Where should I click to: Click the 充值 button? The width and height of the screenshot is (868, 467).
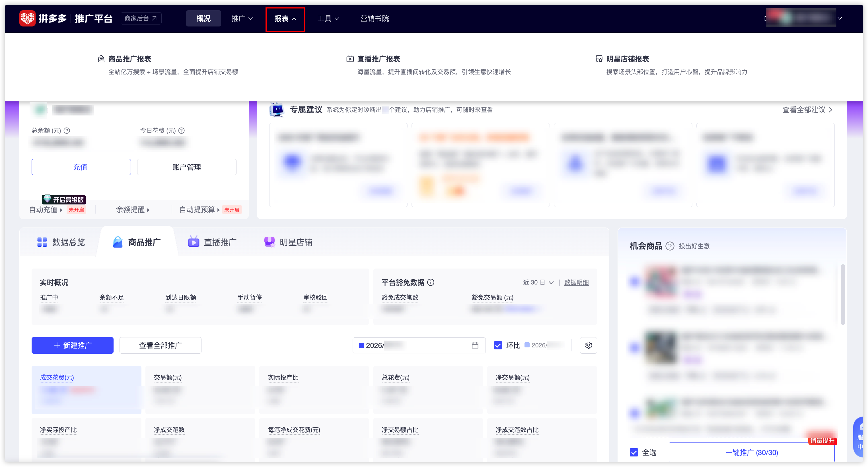pos(81,167)
